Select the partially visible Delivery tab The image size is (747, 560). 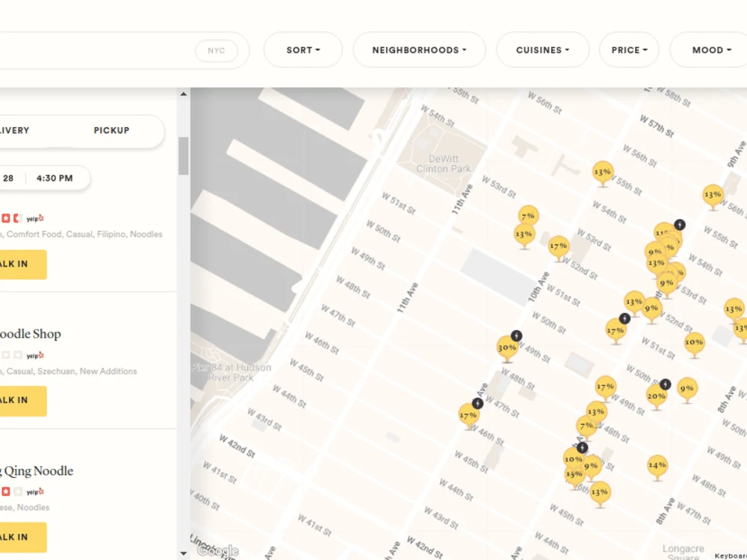(x=15, y=131)
